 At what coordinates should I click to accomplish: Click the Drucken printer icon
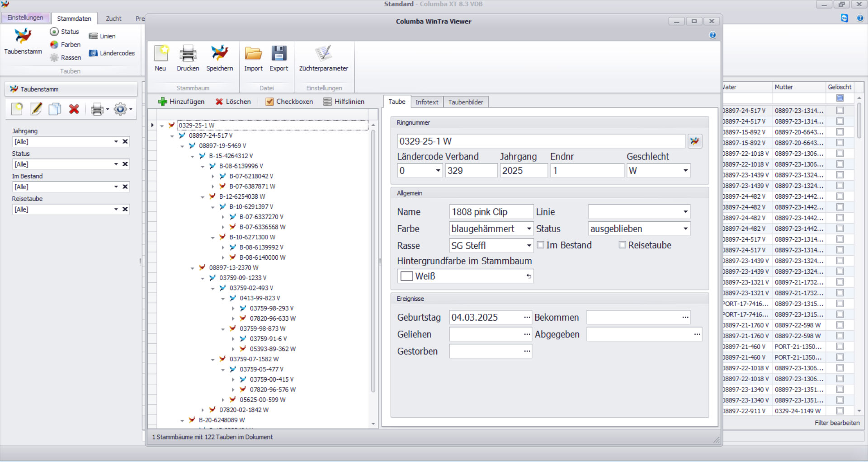click(188, 54)
